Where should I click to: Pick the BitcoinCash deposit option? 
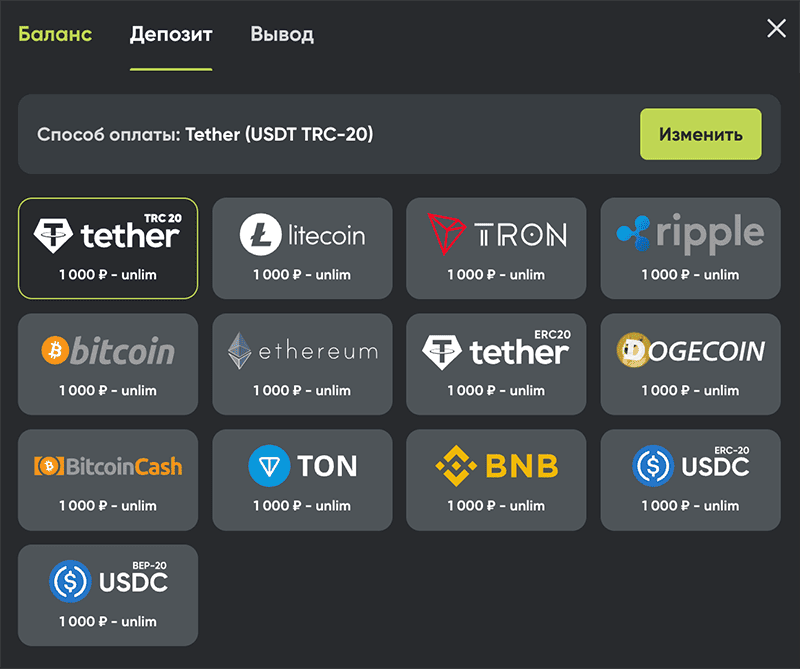point(108,480)
